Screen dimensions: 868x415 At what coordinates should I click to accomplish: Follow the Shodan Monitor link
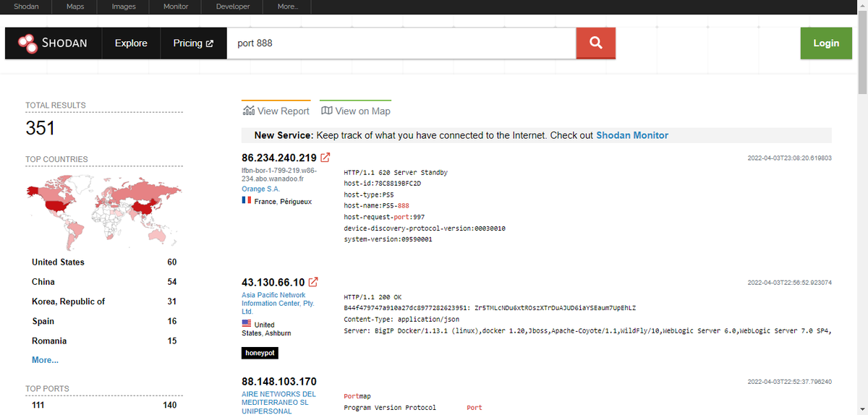point(632,135)
